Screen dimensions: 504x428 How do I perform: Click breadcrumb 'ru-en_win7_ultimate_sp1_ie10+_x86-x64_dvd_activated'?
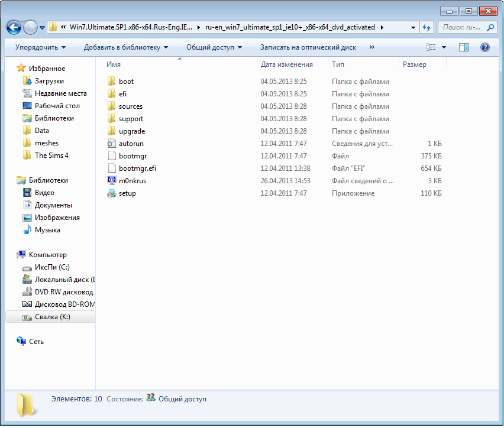click(290, 27)
